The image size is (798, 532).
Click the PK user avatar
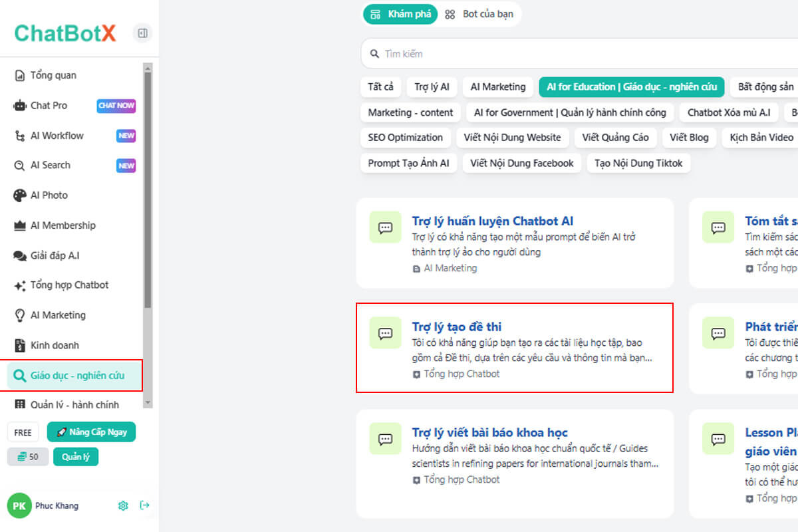tap(19, 505)
